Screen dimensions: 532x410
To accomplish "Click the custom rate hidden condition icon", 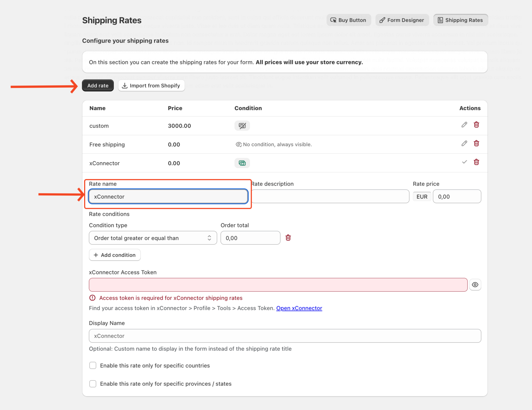I will coord(242,126).
